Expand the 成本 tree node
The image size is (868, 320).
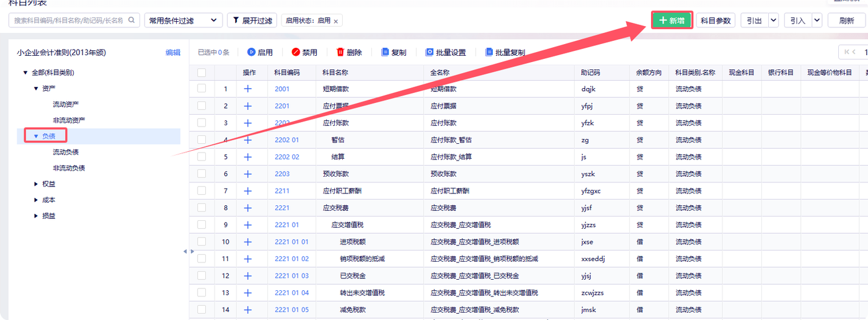(37, 200)
